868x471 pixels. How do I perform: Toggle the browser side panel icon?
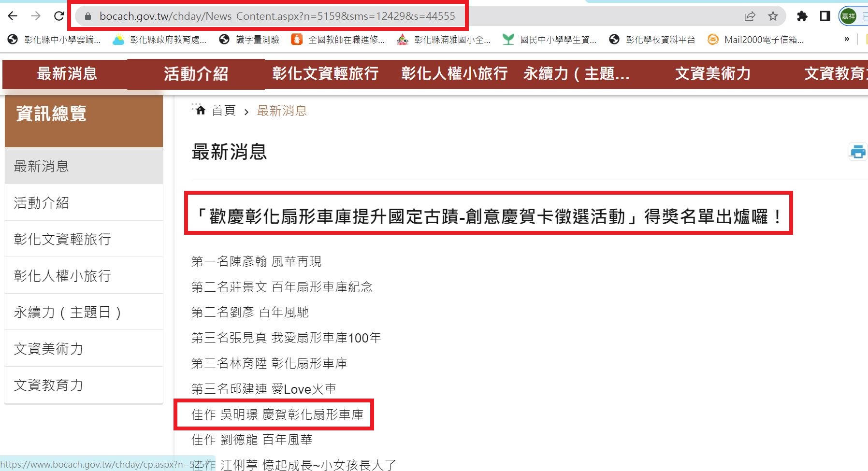pyautogui.click(x=825, y=16)
